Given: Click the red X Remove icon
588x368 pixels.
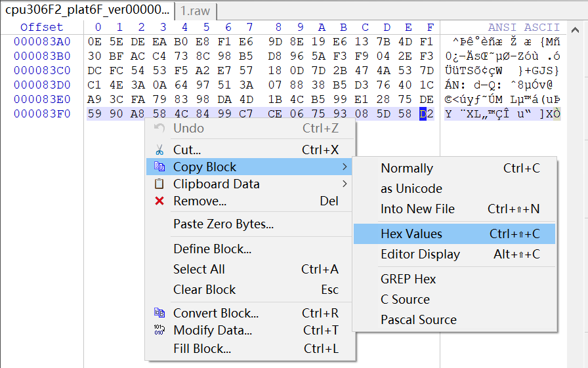Looking at the screenshot, I should tap(159, 201).
